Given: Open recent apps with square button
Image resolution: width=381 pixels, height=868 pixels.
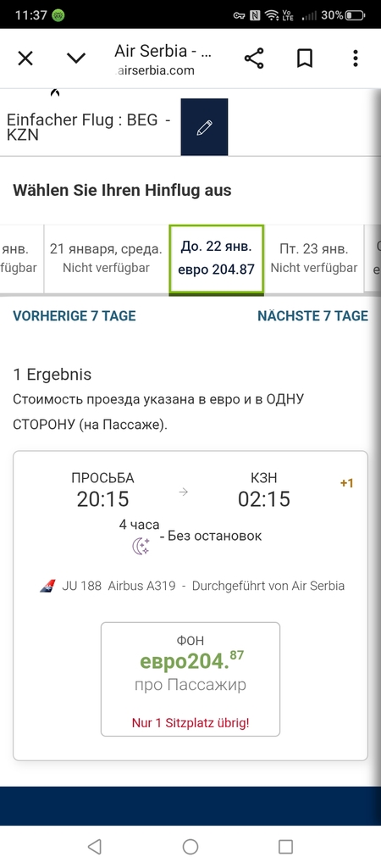Looking at the screenshot, I should 285,846.
